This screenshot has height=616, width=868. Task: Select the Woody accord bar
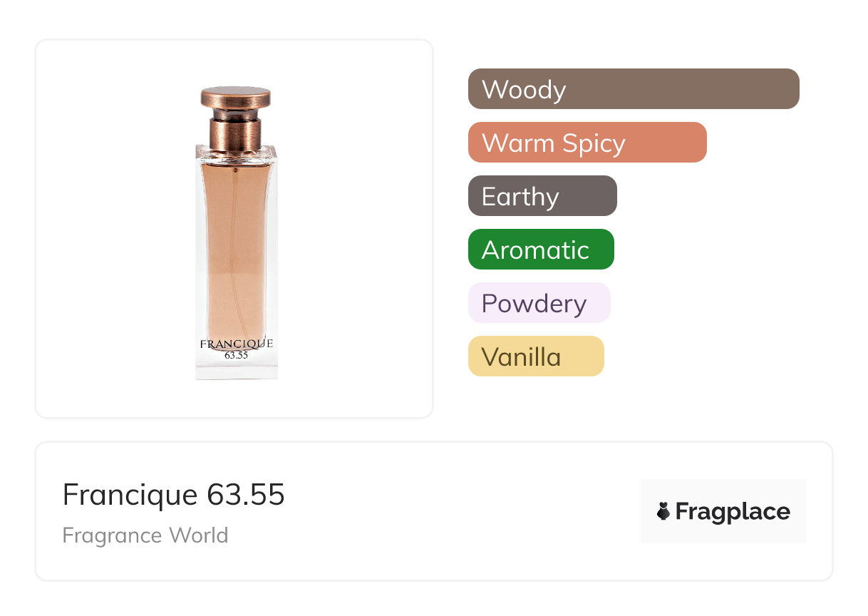[633, 89]
